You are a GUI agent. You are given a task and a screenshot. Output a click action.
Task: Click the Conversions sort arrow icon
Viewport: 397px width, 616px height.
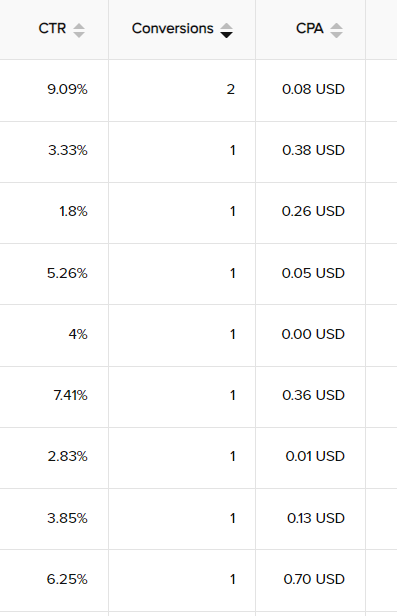click(226, 30)
